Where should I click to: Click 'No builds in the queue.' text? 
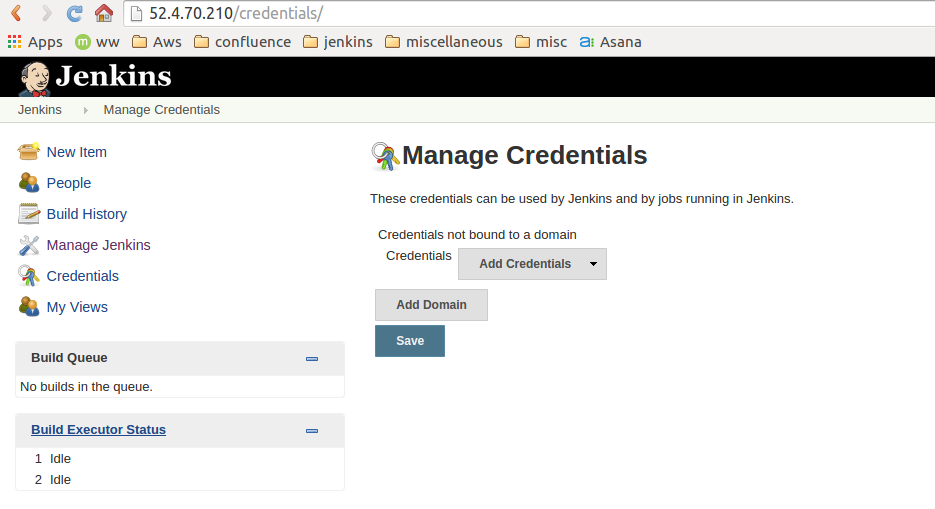click(86, 387)
